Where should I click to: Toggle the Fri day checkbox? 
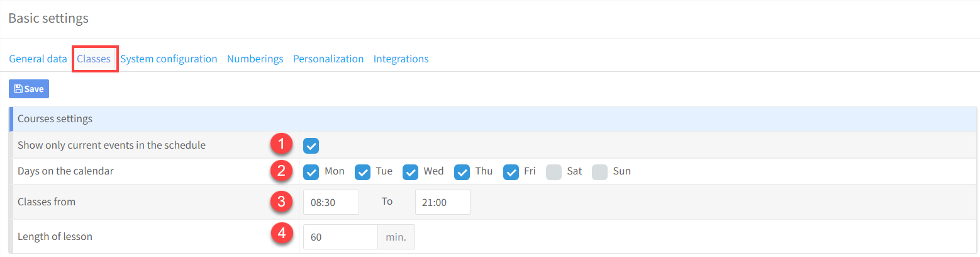[x=511, y=172]
